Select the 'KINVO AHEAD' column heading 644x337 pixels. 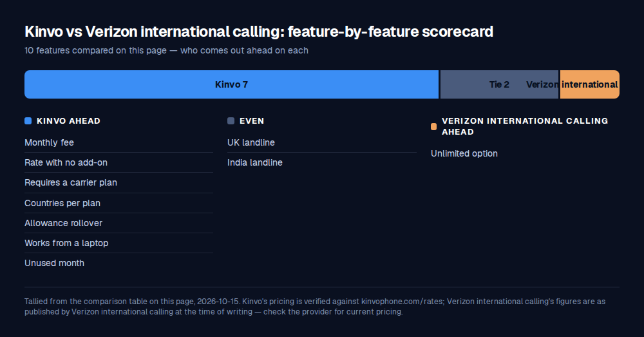pyautogui.click(x=69, y=121)
